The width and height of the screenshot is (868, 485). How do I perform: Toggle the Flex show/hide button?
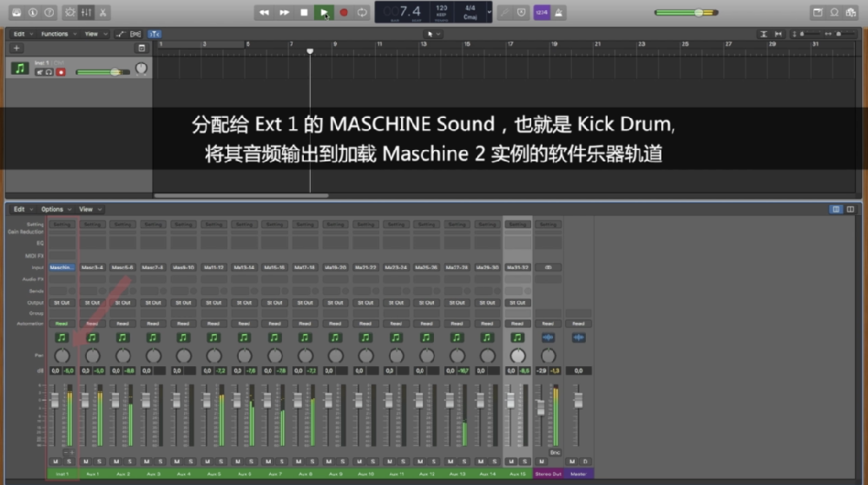coord(135,35)
